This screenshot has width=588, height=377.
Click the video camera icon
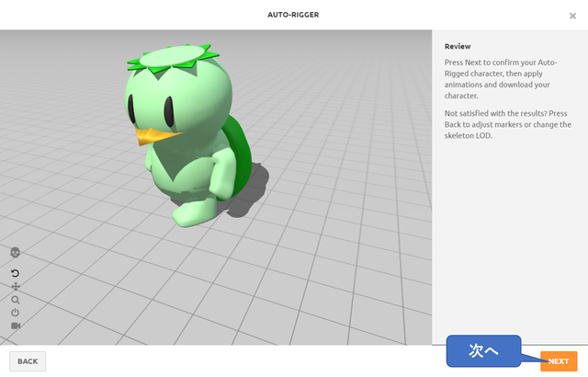(x=16, y=326)
